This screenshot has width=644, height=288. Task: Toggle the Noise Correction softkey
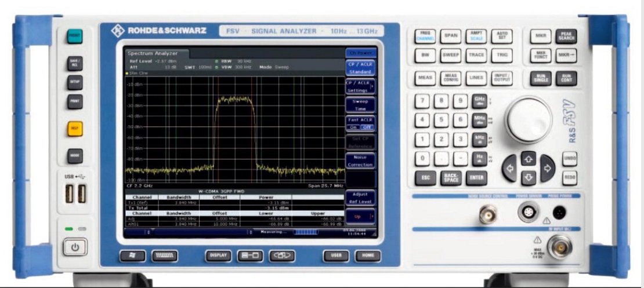[360, 161]
